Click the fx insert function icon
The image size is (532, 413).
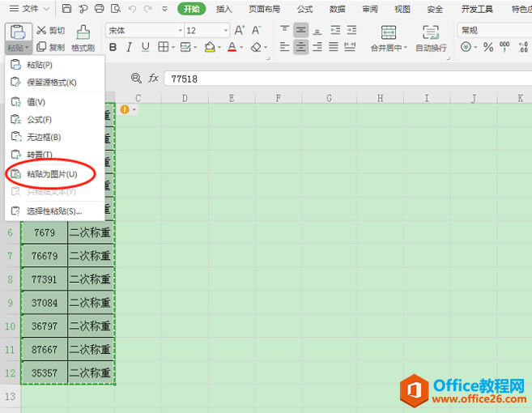153,79
